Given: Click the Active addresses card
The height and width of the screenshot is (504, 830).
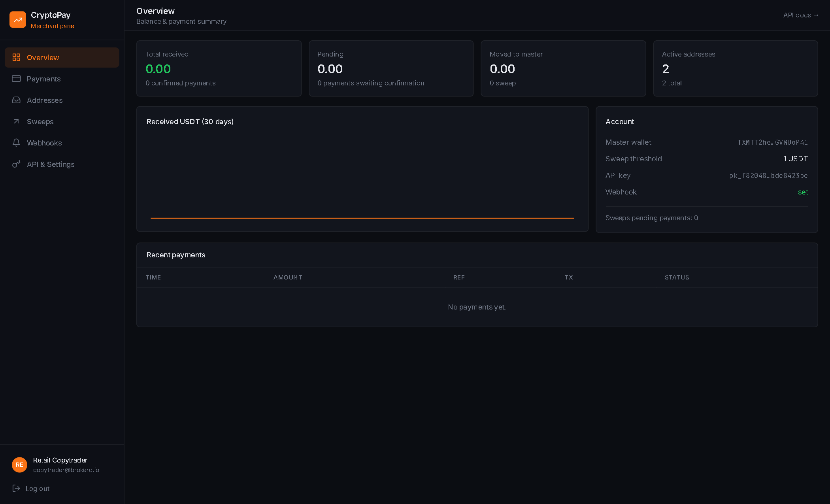Looking at the screenshot, I should (x=736, y=68).
